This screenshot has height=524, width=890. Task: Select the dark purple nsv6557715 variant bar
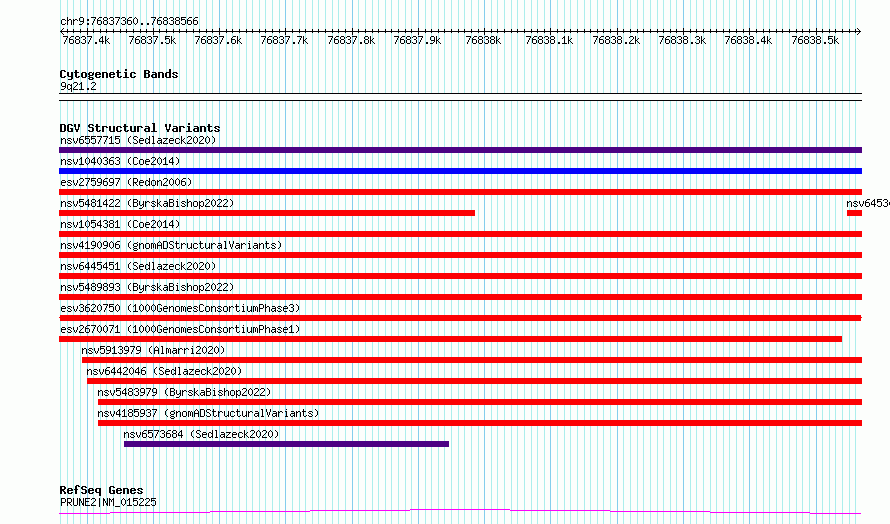[460, 150]
